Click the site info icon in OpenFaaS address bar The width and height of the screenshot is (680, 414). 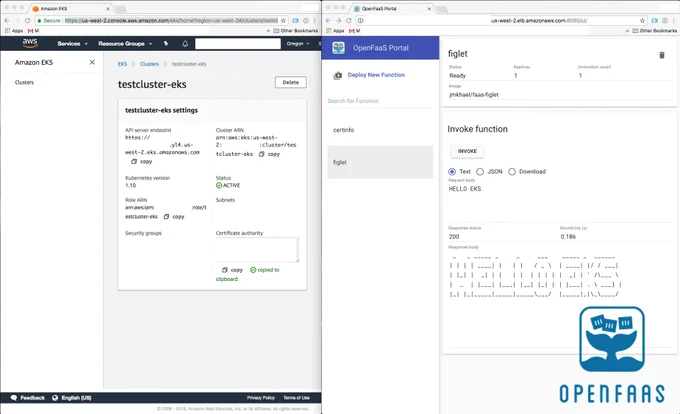(360, 20)
